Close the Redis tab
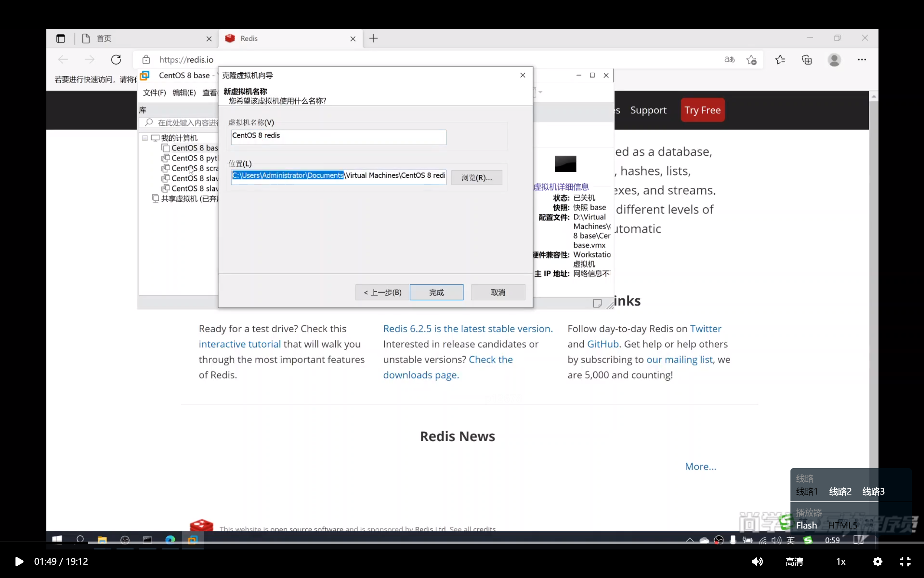924x578 pixels. pyautogui.click(x=353, y=39)
